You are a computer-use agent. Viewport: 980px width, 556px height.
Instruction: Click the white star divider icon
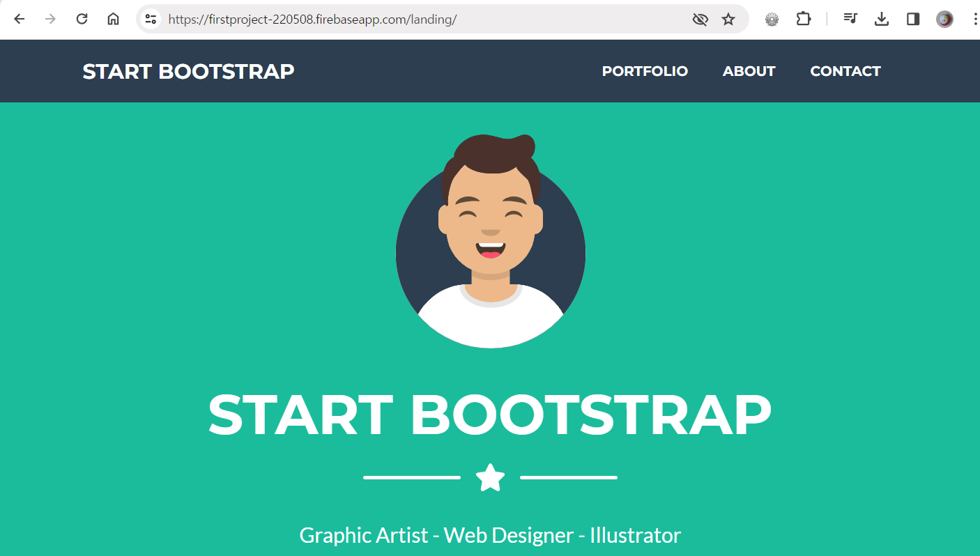click(491, 478)
